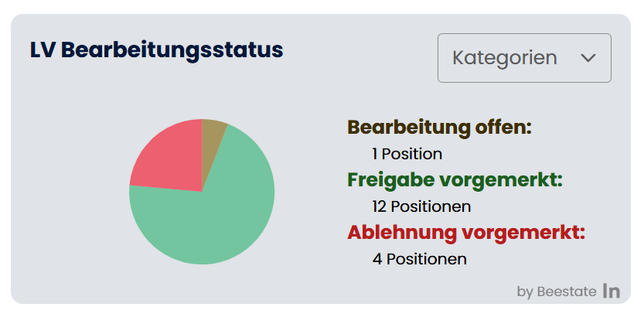
Task: Click 'Positionen' under Freigabe vorgemerkt
Action: tap(431, 206)
